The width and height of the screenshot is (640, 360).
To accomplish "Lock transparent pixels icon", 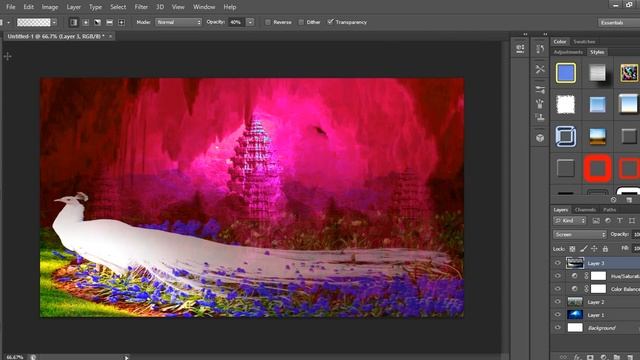I will pos(572,249).
